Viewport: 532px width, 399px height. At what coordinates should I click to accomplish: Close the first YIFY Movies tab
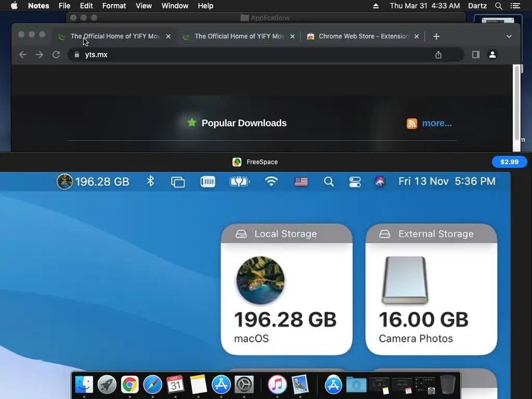pos(168,36)
